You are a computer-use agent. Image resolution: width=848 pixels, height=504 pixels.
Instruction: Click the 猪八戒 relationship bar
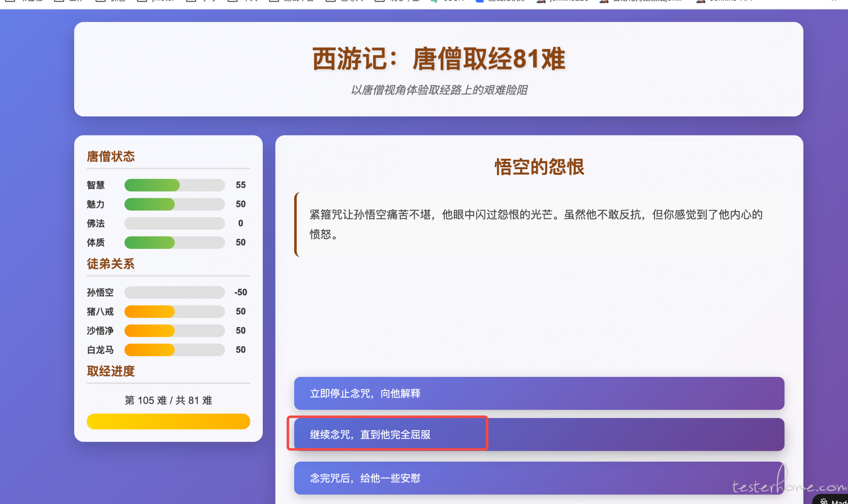point(174,312)
